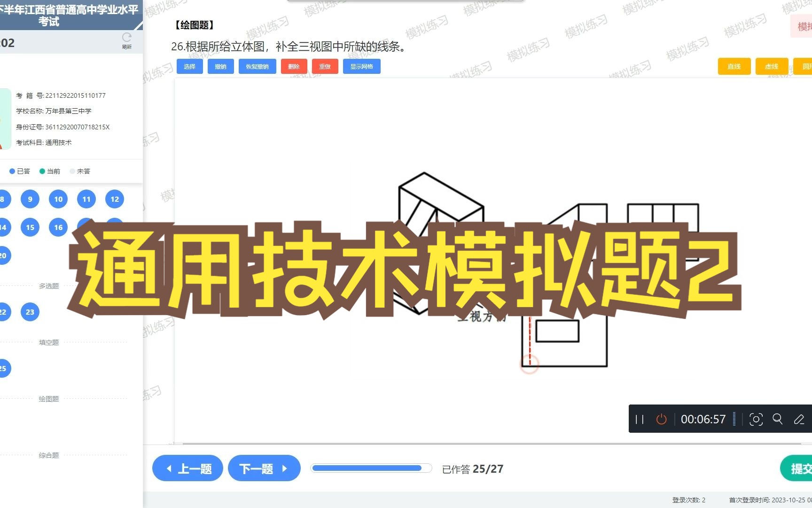Click the 恢复撤销 redo tool
Screen dimensions: 812x508
[x=257, y=66]
